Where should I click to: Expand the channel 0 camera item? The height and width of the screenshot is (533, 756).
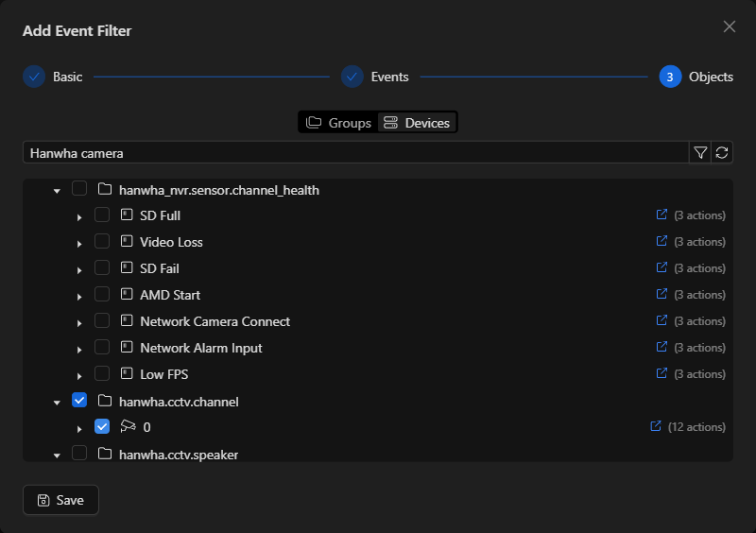(x=79, y=429)
